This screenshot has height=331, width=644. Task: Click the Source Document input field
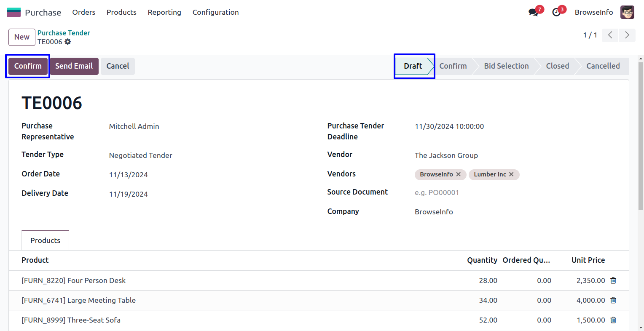pos(514,192)
